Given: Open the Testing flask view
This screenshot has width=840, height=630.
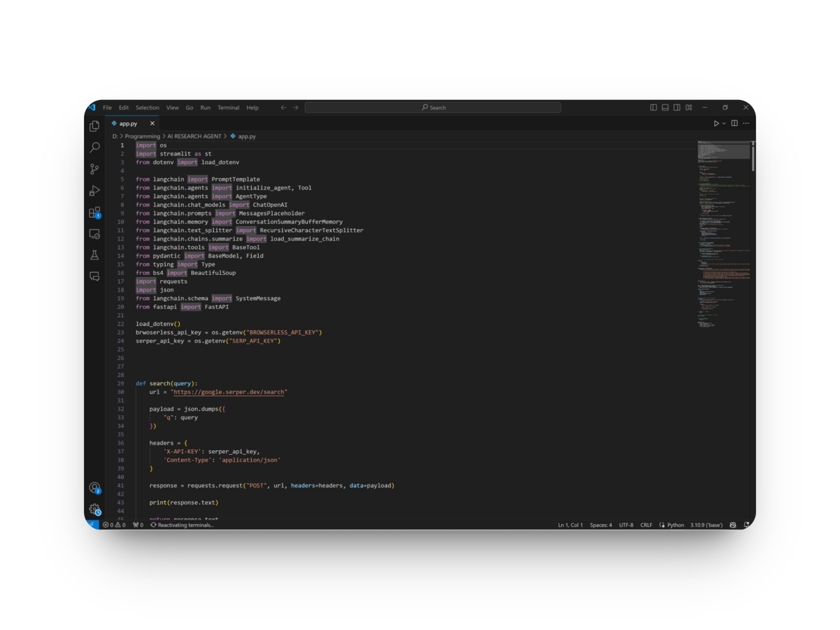Looking at the screenshot, I should coord(94,255).
